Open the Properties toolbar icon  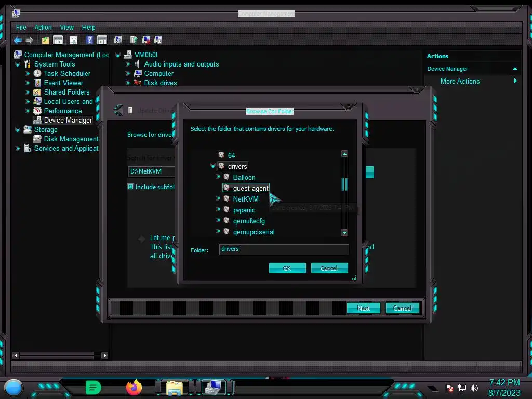pos(73,40)
